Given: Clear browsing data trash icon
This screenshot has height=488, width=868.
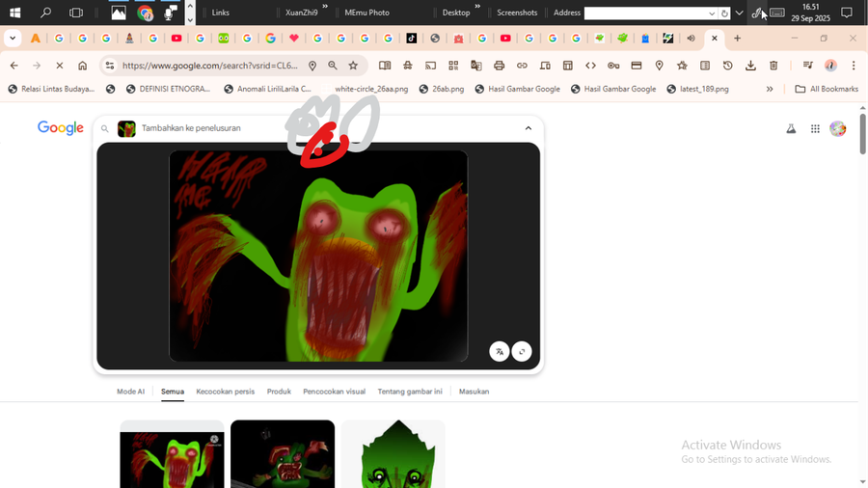Looking at the screenshot, I should pos(773,66).
